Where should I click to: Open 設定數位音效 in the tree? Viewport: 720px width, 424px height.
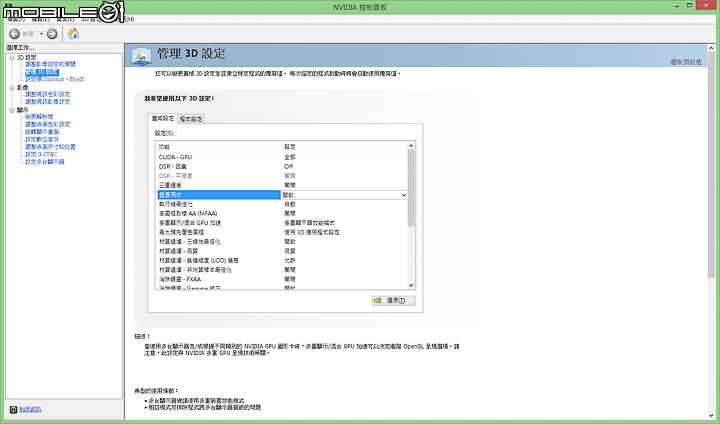pos(42,139)
